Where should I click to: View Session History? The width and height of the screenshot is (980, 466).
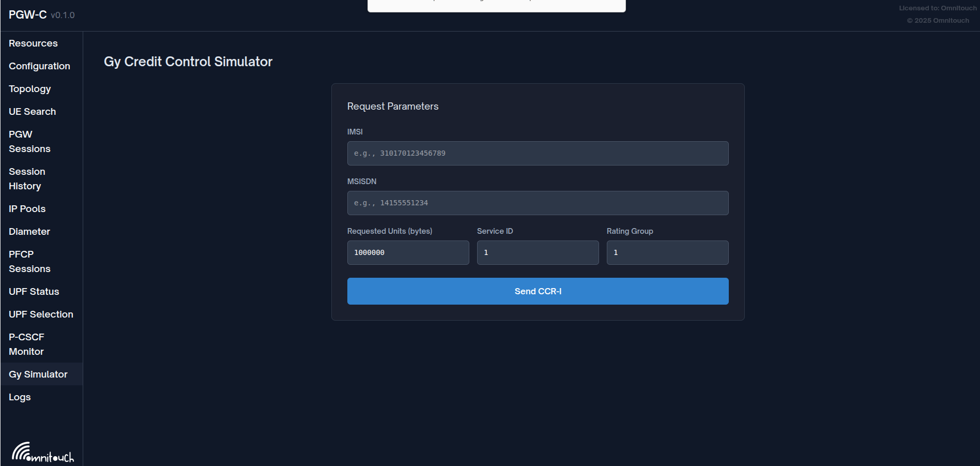tap(27, 179)
